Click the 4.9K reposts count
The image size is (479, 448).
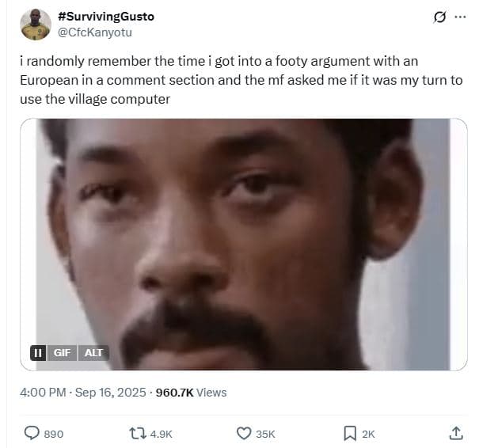click(162, 434)
